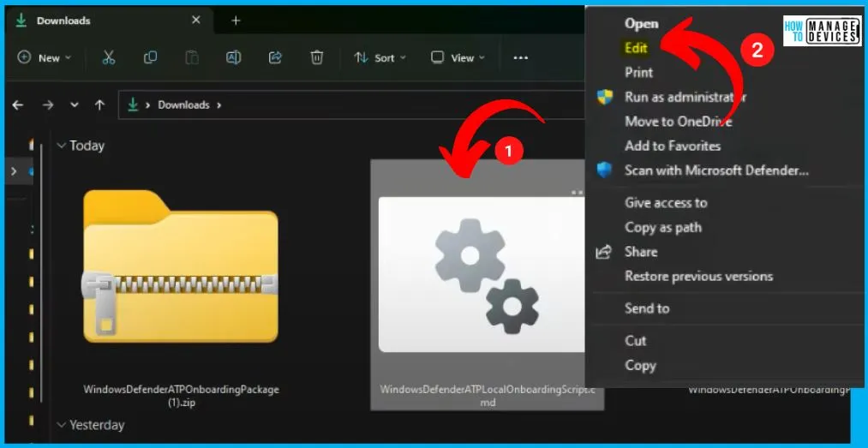The image size is (868, 448).
Task: Choose Share in context menu
Action: point(641,252)
